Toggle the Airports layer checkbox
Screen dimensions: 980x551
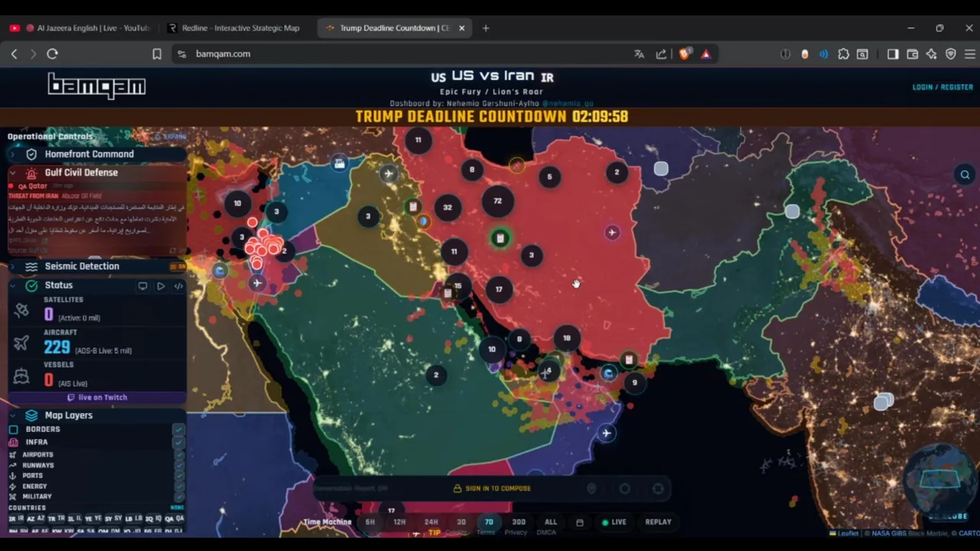coord(179,455)
